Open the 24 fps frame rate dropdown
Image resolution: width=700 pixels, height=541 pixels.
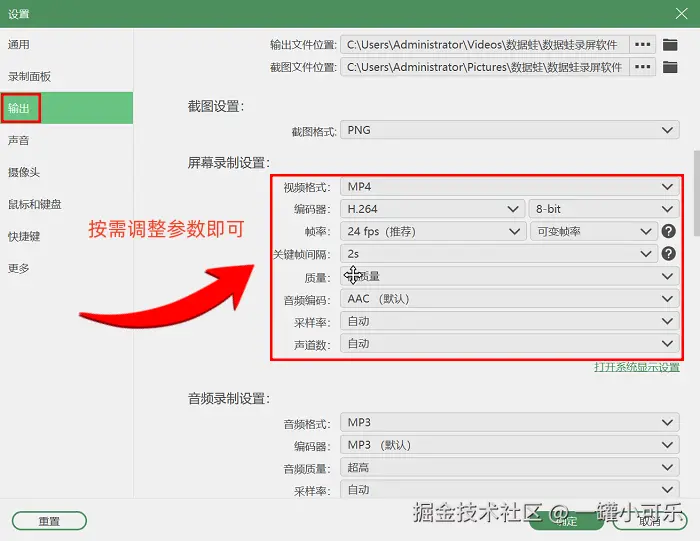tap(433, 231)
